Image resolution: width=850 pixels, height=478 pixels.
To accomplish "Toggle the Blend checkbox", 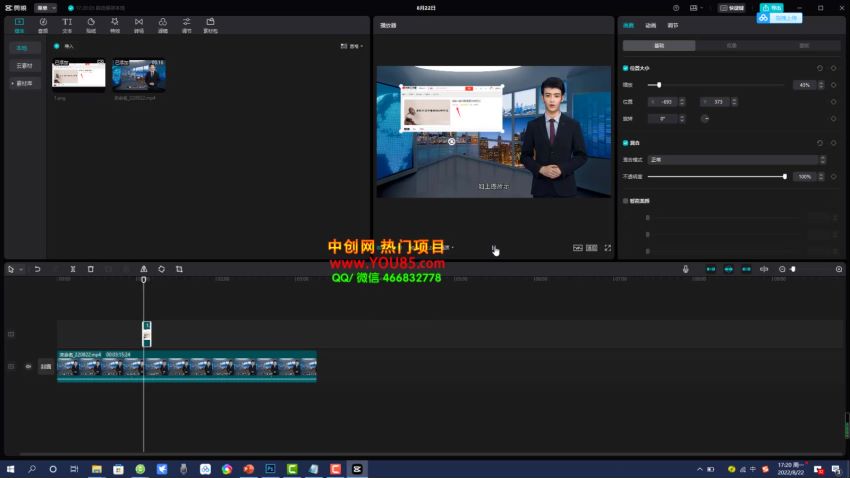I will [x=626, y=143].
